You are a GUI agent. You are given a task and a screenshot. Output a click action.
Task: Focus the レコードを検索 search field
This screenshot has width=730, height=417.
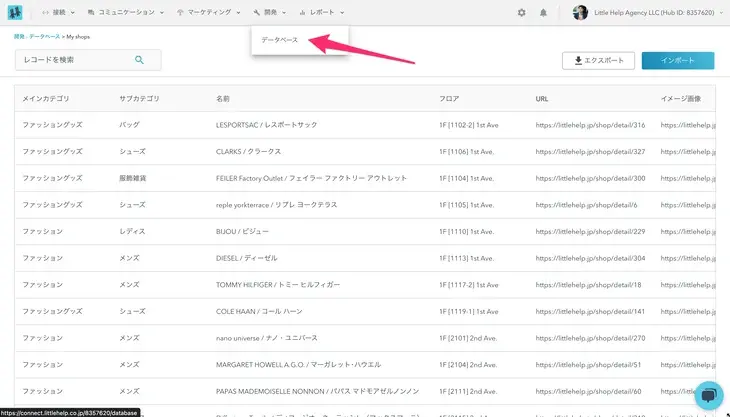[x=75, y=60]
